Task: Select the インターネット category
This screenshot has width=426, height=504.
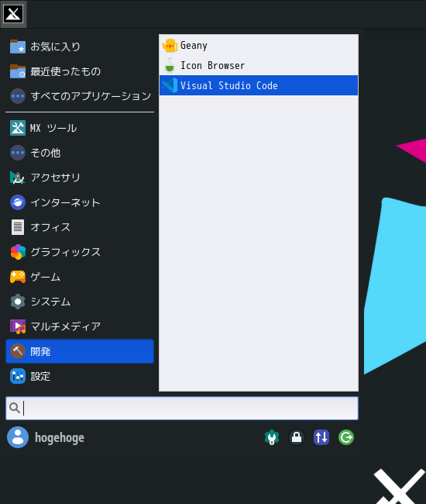Action: coord(80,202)
